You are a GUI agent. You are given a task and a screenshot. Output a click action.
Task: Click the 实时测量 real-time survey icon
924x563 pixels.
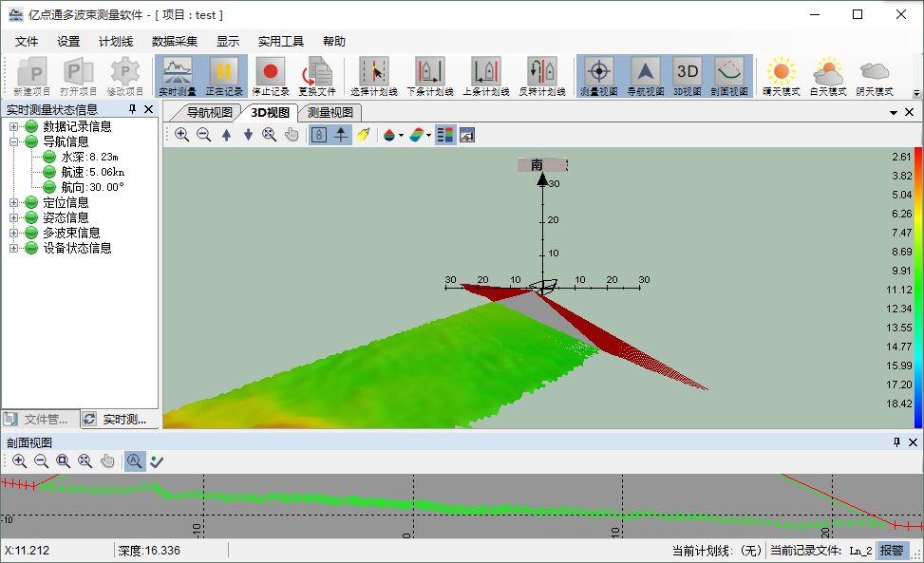pyautogui.click(x=178, y=77)
